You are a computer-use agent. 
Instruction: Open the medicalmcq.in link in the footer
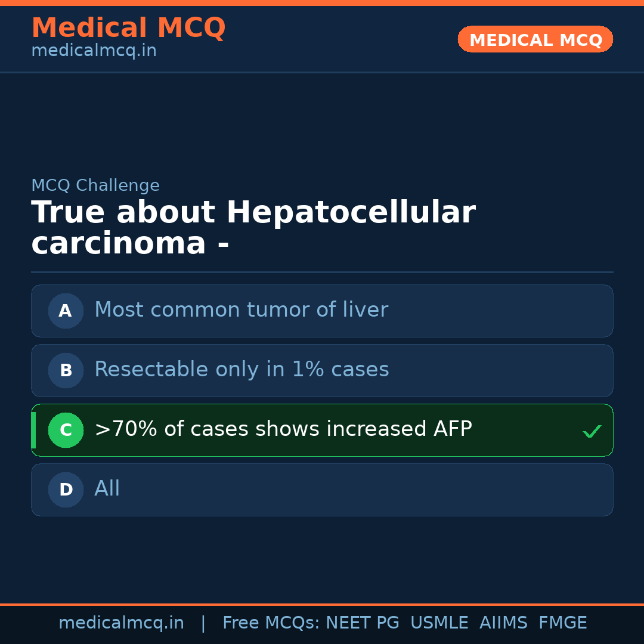pos(121,623)
